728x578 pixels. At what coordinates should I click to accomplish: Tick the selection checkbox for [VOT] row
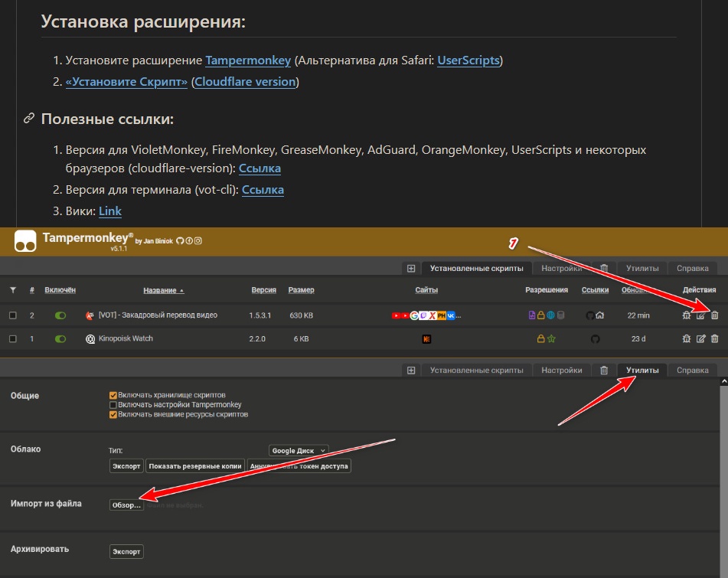point(13,315)
